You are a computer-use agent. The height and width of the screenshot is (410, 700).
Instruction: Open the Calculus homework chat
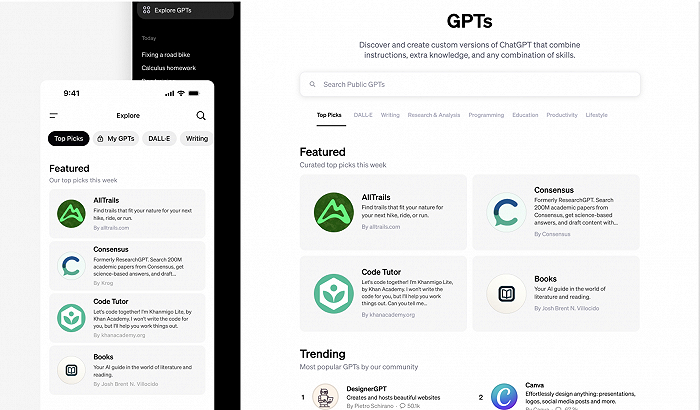click(169, 68)
